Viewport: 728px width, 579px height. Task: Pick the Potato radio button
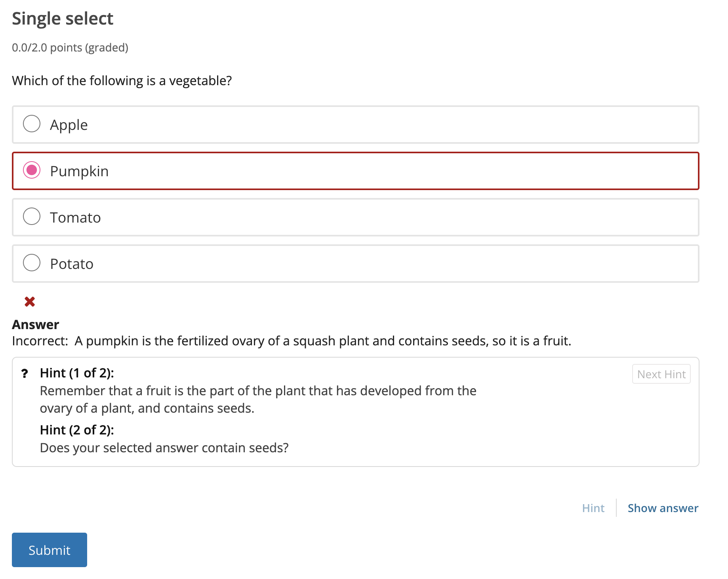[x=32, y=263]
